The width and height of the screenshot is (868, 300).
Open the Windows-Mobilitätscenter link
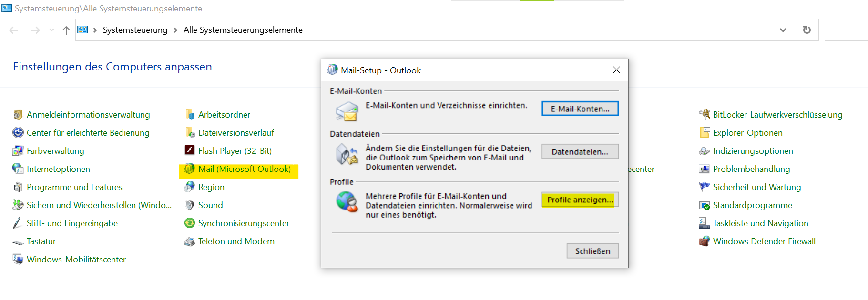click(x=76, y=260)
